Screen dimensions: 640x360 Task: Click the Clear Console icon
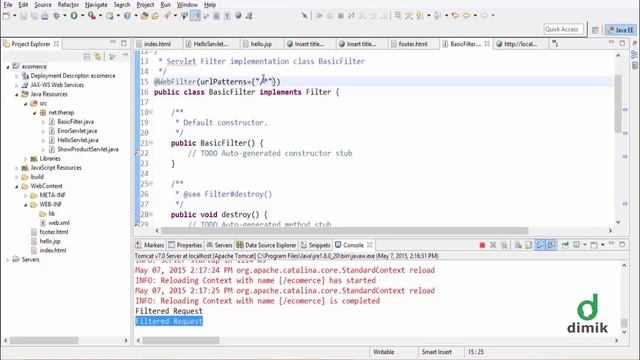pos(518,245)
